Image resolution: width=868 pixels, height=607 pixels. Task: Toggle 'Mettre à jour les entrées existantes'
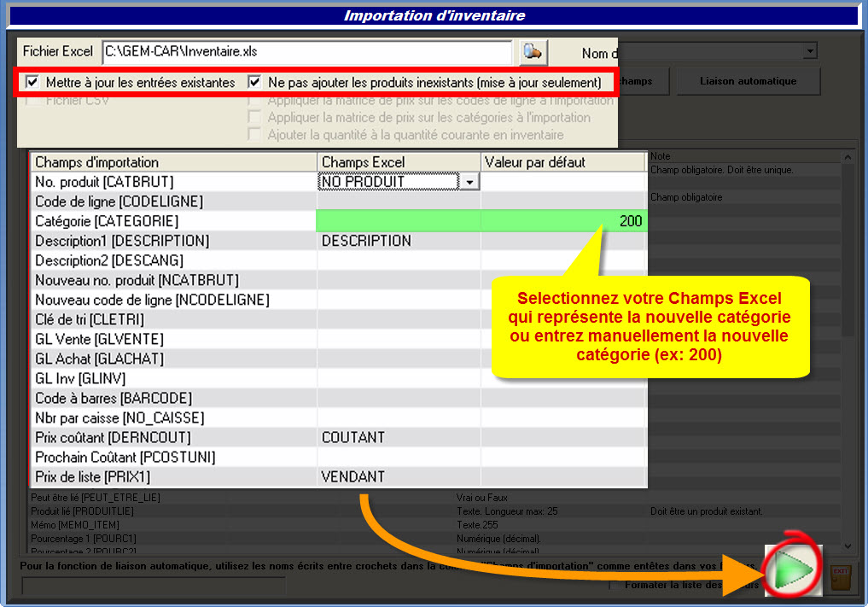point(32,83)
